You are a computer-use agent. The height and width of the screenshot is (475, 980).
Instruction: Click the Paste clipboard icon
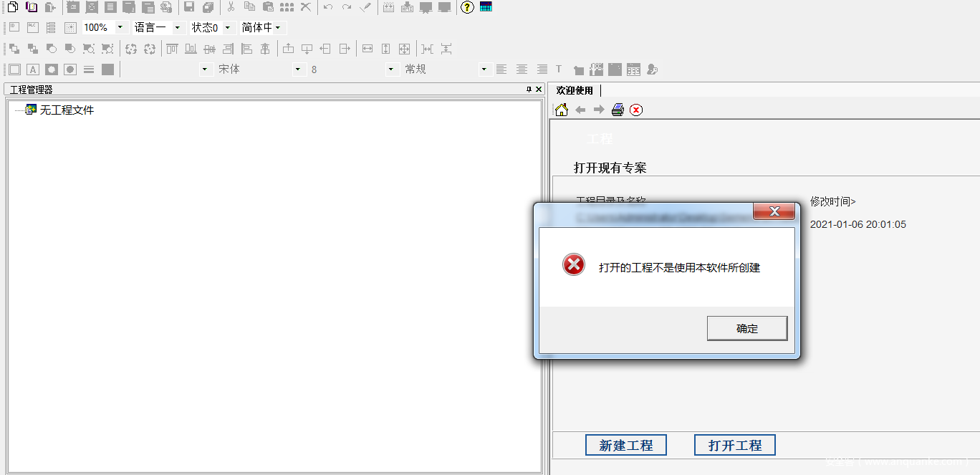[268, 7]
